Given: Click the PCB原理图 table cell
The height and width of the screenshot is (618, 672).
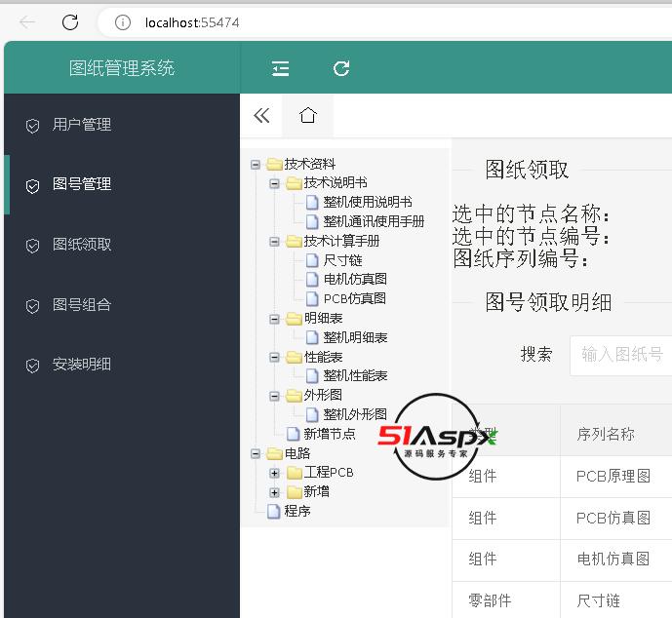Looking at the screenshot, I should point(613,477).
